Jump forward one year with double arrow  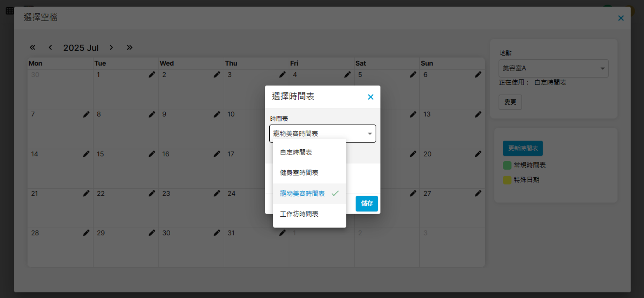click(129, 47)
